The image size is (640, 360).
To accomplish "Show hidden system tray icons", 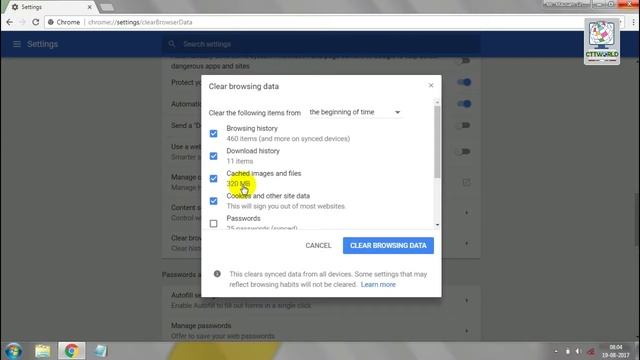I will (556, 351).
